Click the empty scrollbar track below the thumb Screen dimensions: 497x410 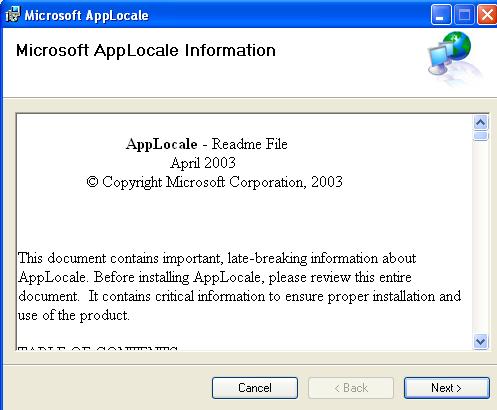pyautogui.click(x=480, y=237)
